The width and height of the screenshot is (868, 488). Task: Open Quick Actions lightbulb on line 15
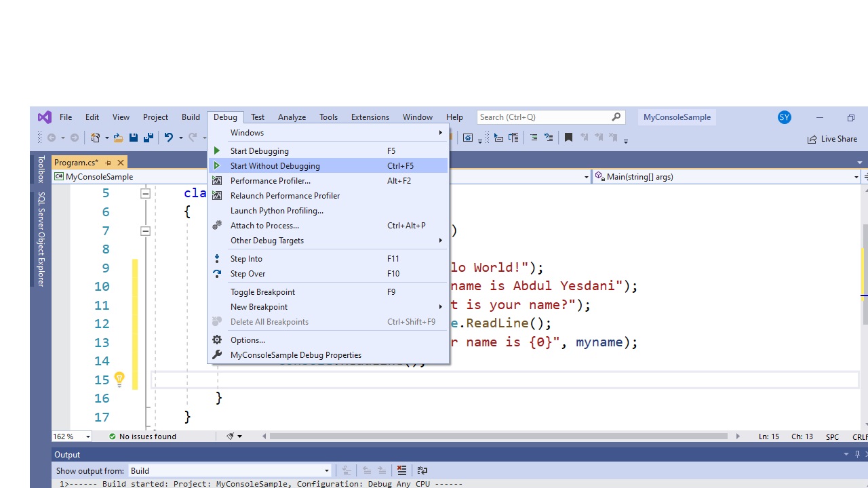point(119,380)
